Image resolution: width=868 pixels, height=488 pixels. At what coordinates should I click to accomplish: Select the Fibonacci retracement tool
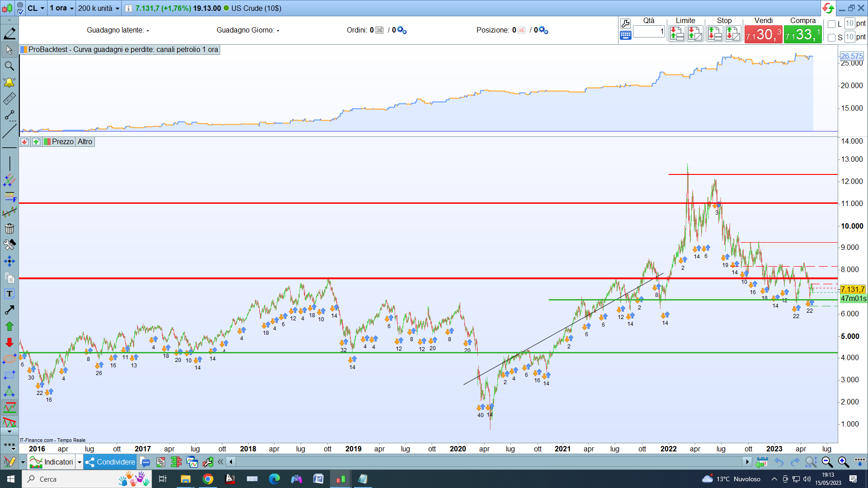pyautogui.click(x=9, y=197)
